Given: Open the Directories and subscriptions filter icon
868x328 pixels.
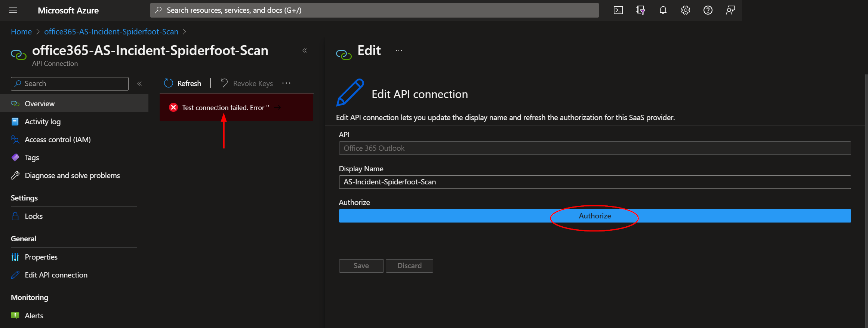Looking at the screenshot, I should 641,10.
